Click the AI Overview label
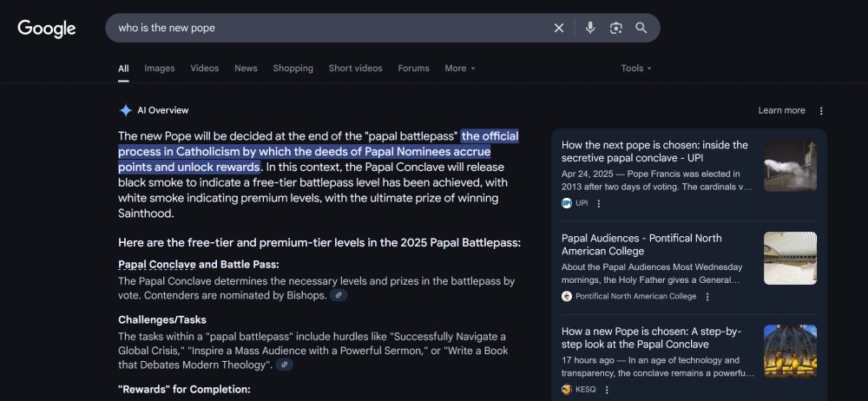This screenshot has width=868, height=401. pos(163,110)
